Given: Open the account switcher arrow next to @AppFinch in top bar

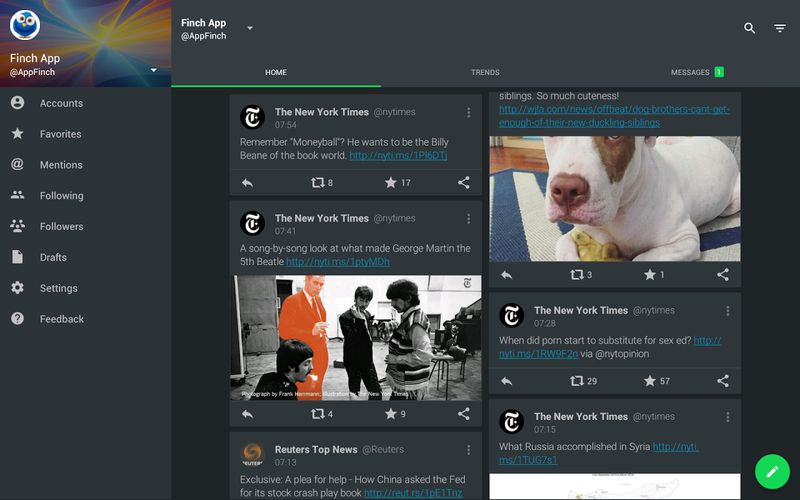Looking at the screenshot, I should click(249, 28).
